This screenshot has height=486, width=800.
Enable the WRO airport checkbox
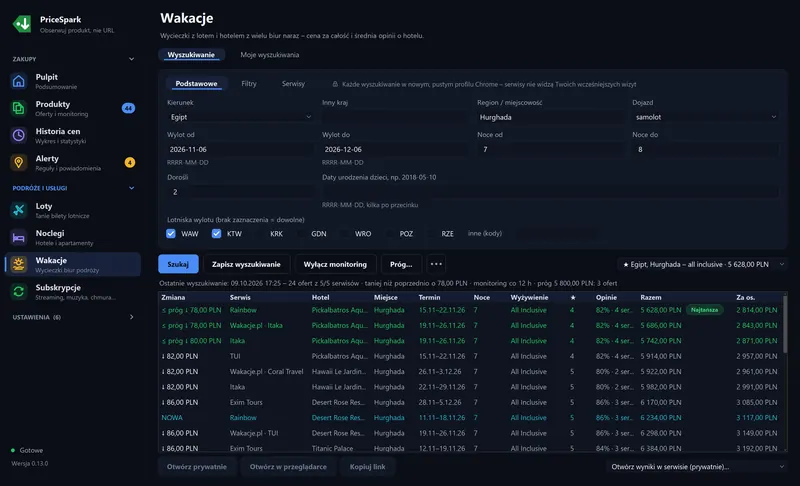(344, 234)
